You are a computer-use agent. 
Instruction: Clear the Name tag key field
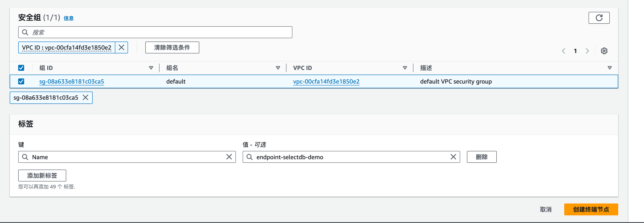[229, 157]
